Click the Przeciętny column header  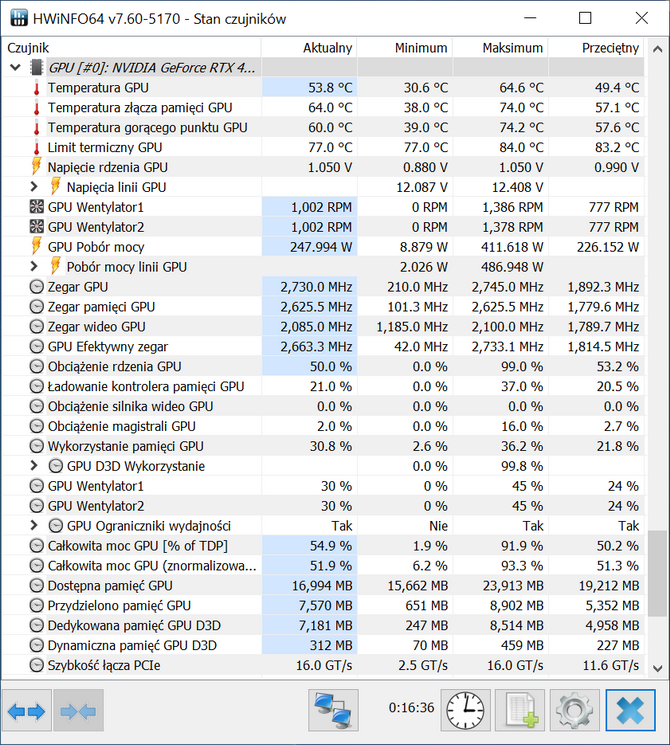click(596, 48)
